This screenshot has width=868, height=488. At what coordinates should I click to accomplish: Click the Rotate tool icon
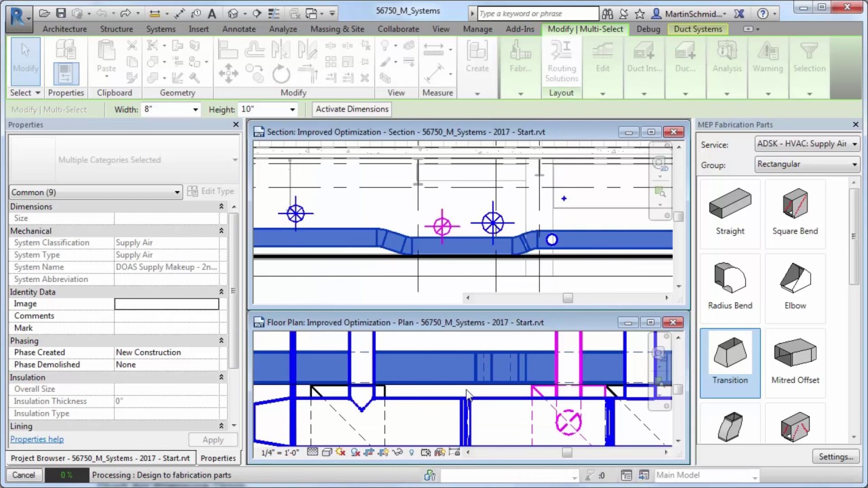(x=281, y=73)
